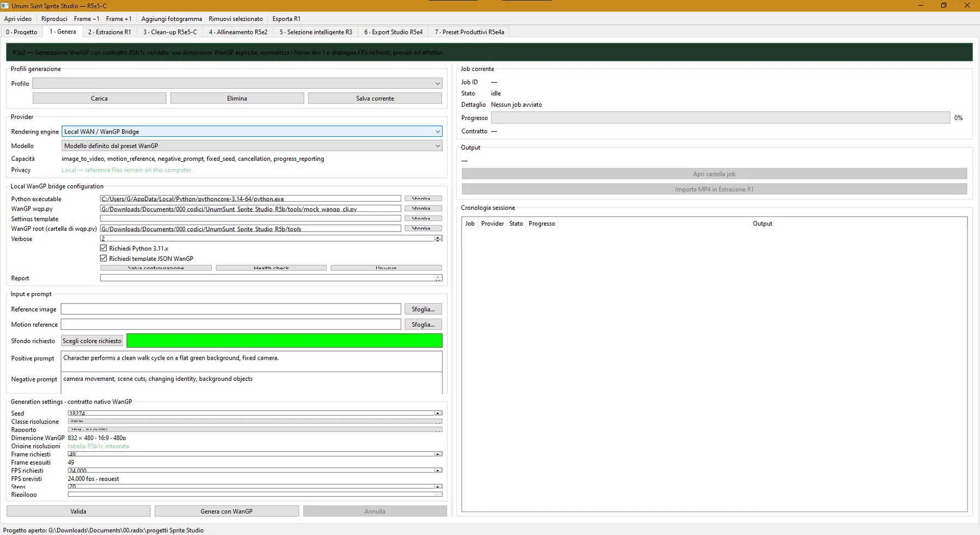
Task: Select the 1 · Genera tab
Action: (63, 32)
